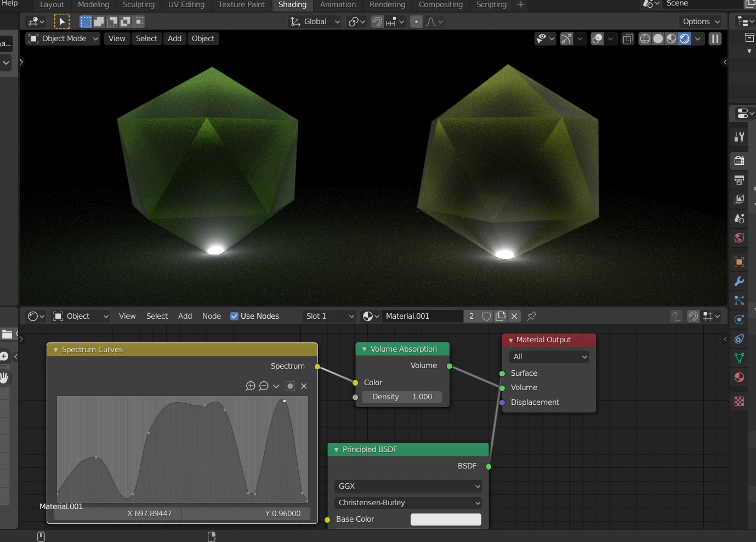Click the X 697.89447 curve point field
This screenshot has height=542, width=756.
(118, 513)
